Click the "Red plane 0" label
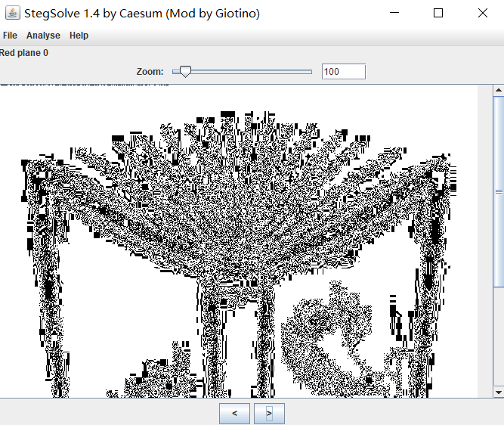Screen dimensions: 504x425 (x=24, y=53)
